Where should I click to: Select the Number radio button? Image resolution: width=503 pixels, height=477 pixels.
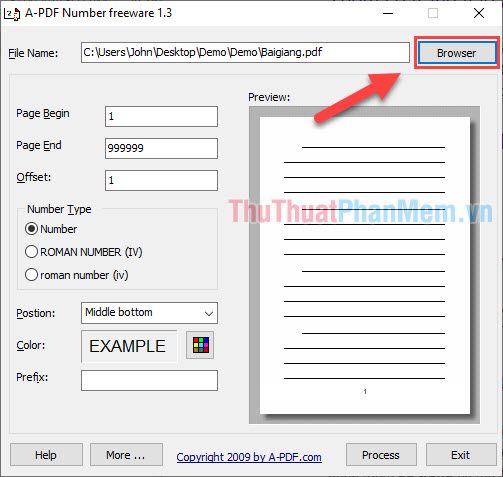pyautogui.click(x=31, y=229)
